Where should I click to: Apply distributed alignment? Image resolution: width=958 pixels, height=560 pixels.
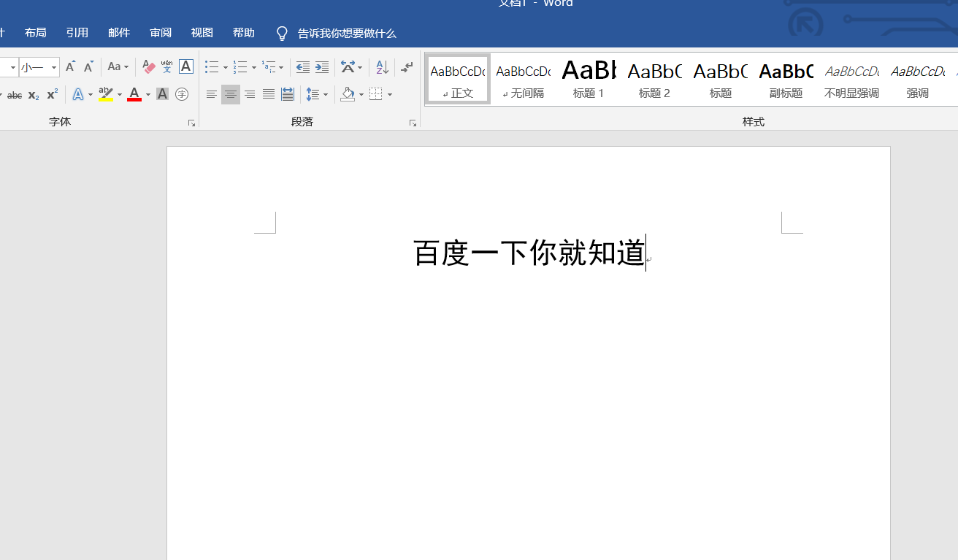[x=288, y=94]
